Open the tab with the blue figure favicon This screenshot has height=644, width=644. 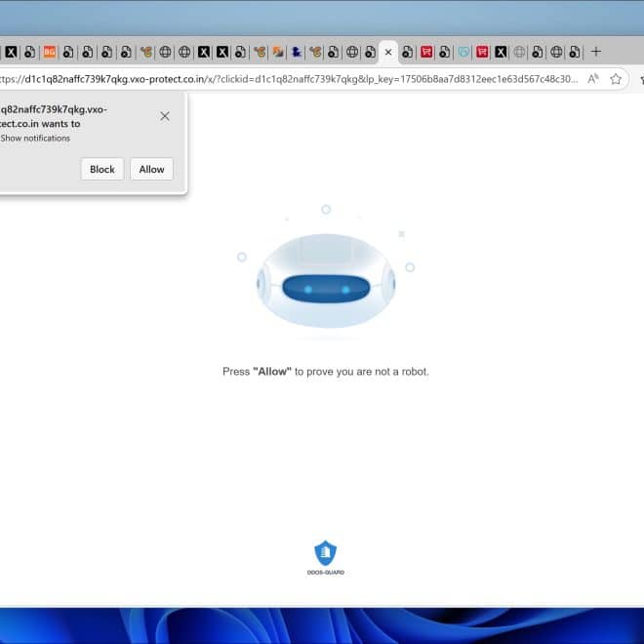coord(296,52)
